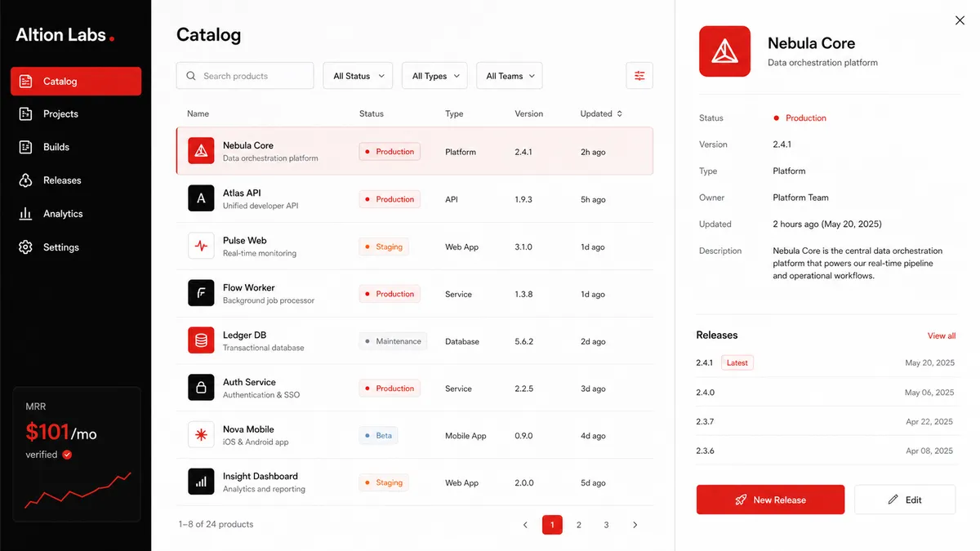Viewport: 980px width, 551px height.
Task: Click the Pulse Web product icon
Action: point(201,246)
